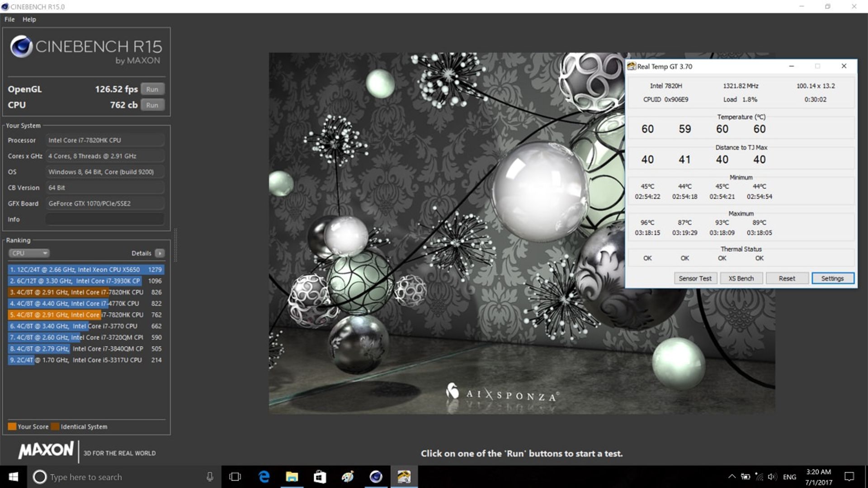Switch to Real Temp taskbar icon

pos(404,477)
